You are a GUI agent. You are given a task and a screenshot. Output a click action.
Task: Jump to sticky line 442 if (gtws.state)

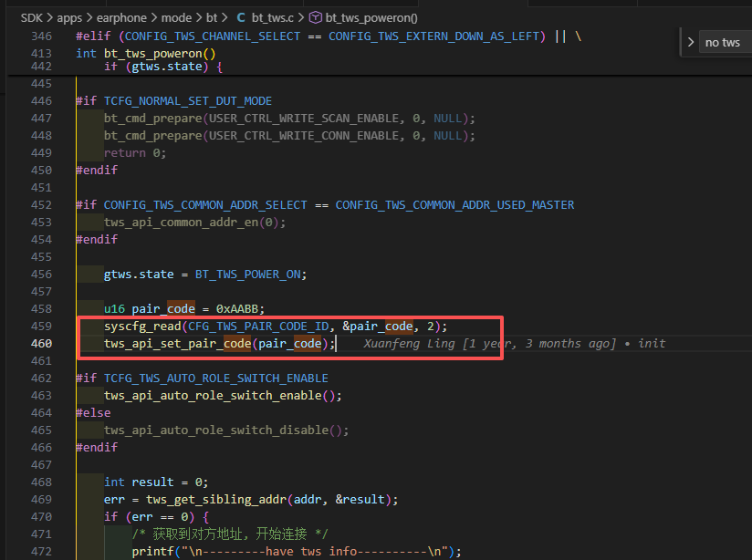pos(163,67)
